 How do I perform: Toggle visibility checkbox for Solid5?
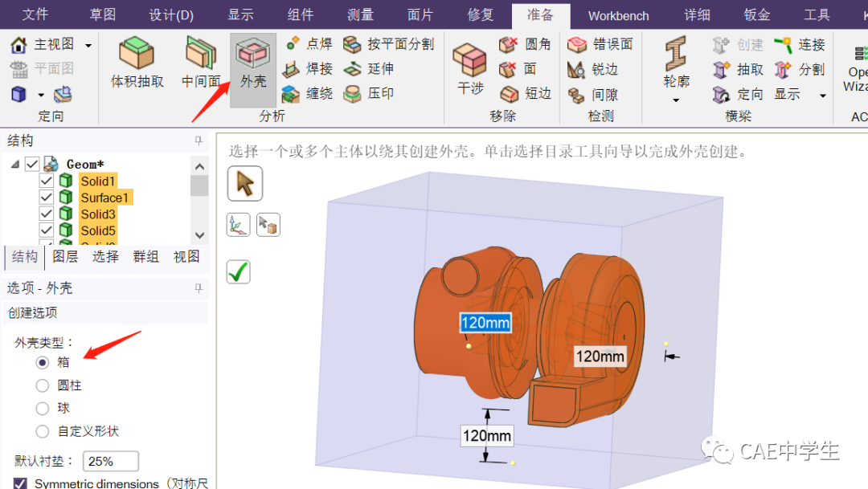click(47, 230)
